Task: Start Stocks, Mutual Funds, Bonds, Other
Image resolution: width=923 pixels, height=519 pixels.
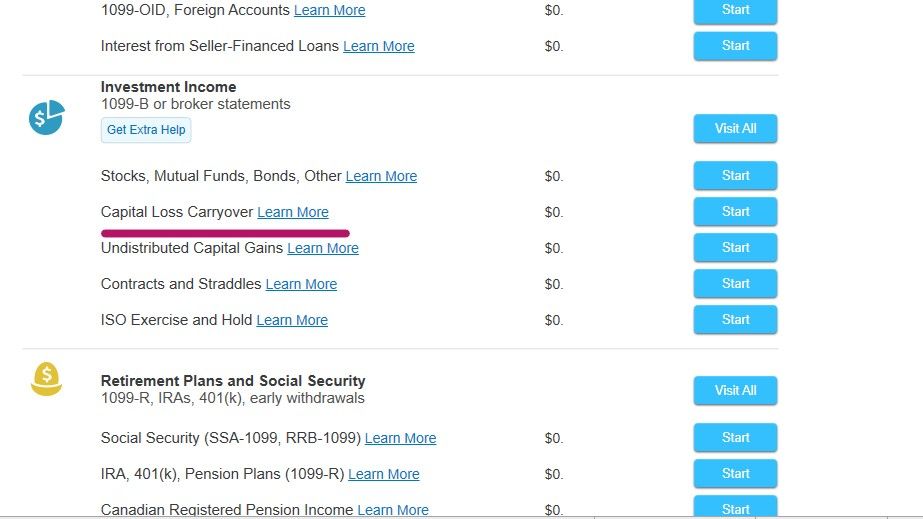Action: tap(735, 175)
